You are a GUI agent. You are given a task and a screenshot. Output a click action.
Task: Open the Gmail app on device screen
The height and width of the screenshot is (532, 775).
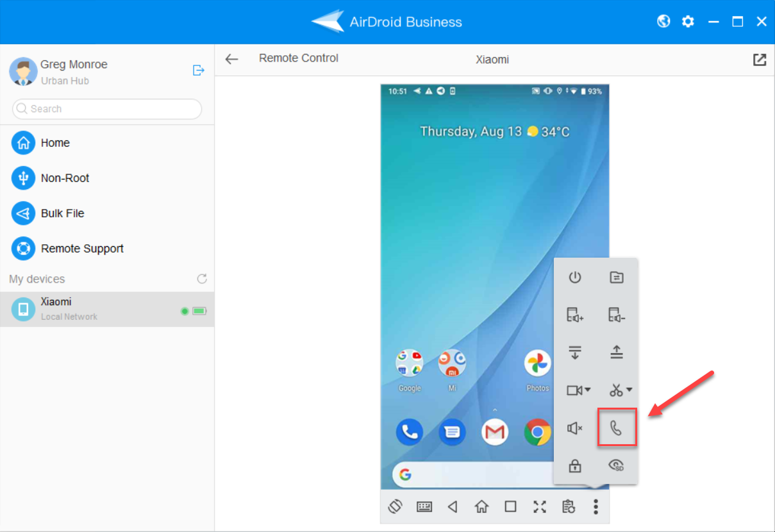pyautogui.click(x=495, y=432)
